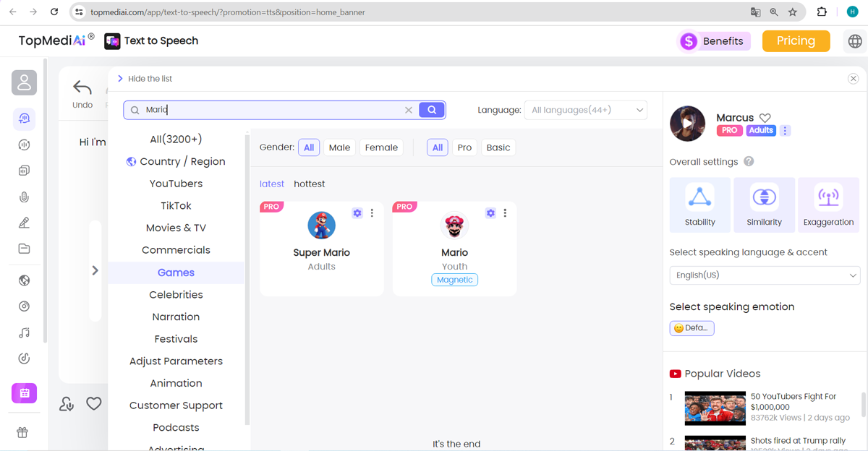This screenshot has width=868, height=451.
Task: Filter voices by Female gender
Action: coord(381,147)
